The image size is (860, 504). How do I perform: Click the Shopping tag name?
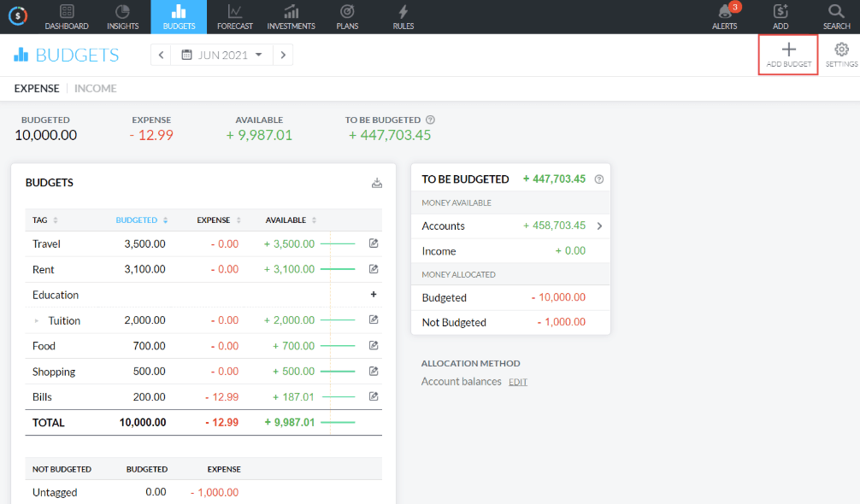[x=54, y=372]
